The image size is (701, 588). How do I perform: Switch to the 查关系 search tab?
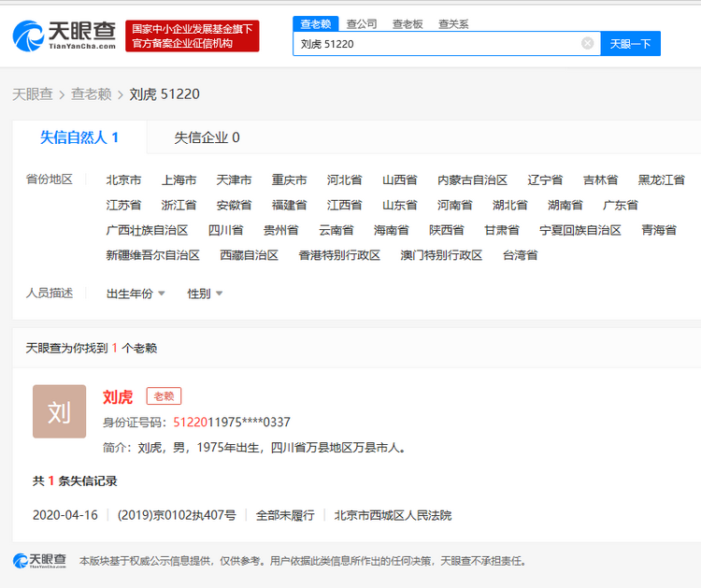coord(453,23)
